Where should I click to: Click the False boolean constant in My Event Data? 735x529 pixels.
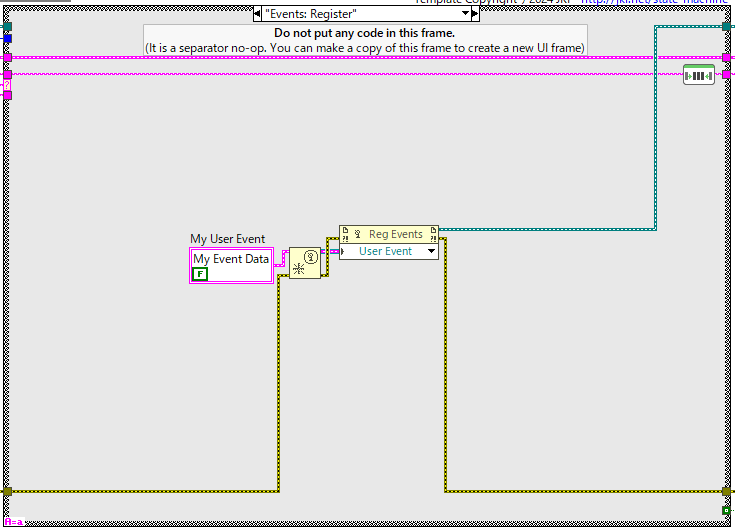[200, 274]
